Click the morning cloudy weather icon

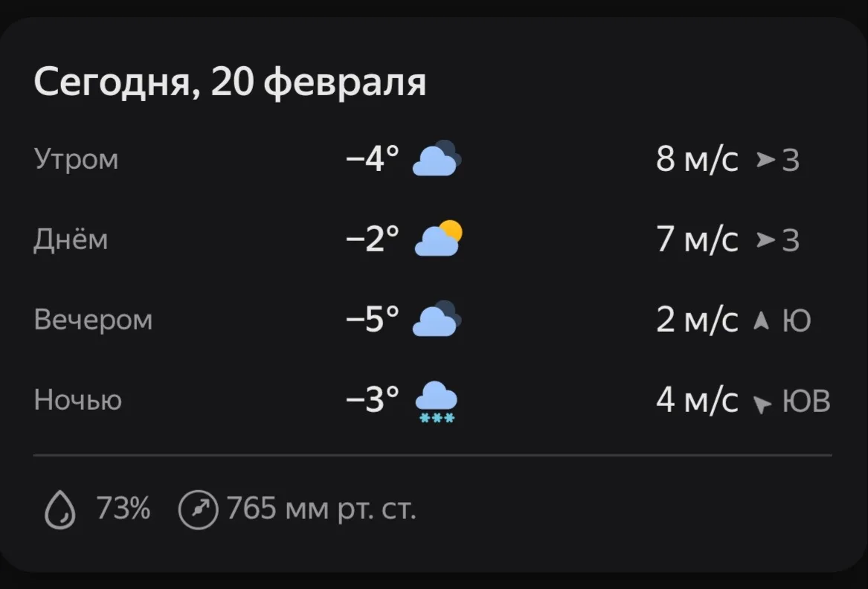click(x=437, y=158)
